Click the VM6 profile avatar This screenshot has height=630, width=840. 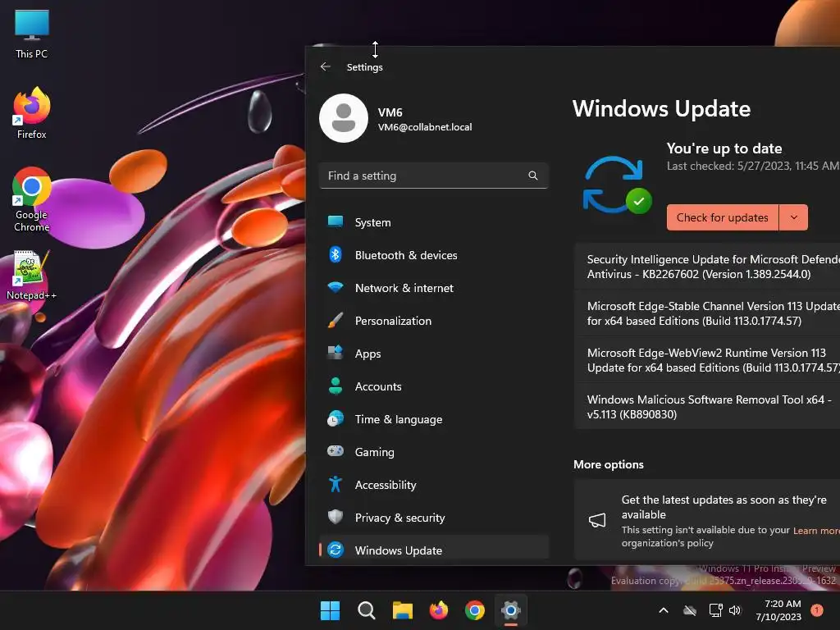(344, 118)
